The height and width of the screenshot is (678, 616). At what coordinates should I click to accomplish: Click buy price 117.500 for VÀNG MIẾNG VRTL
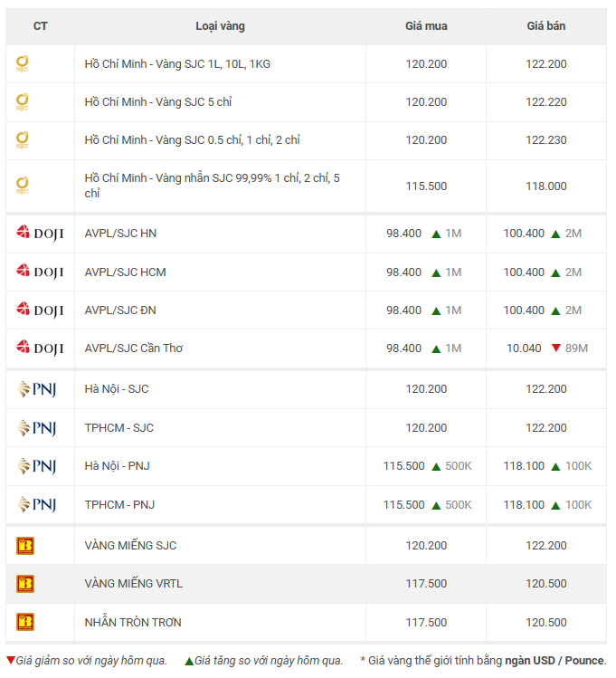pyautogui.click(x=426, y=584)
